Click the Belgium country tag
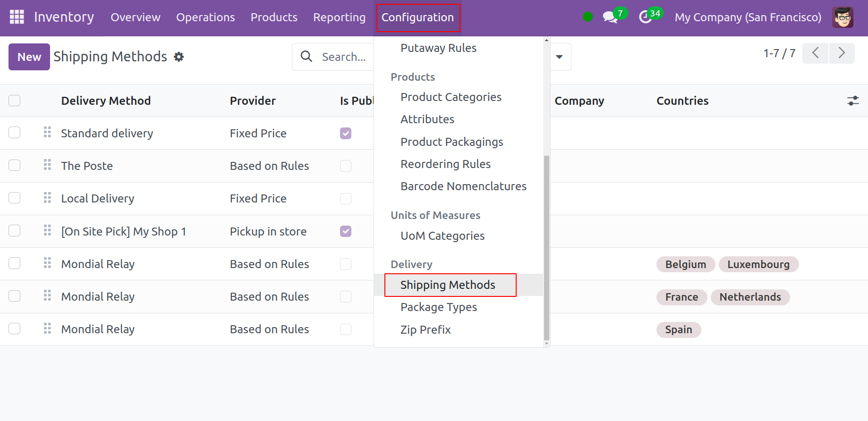This screenshot has height=421, width=868. 685,264
